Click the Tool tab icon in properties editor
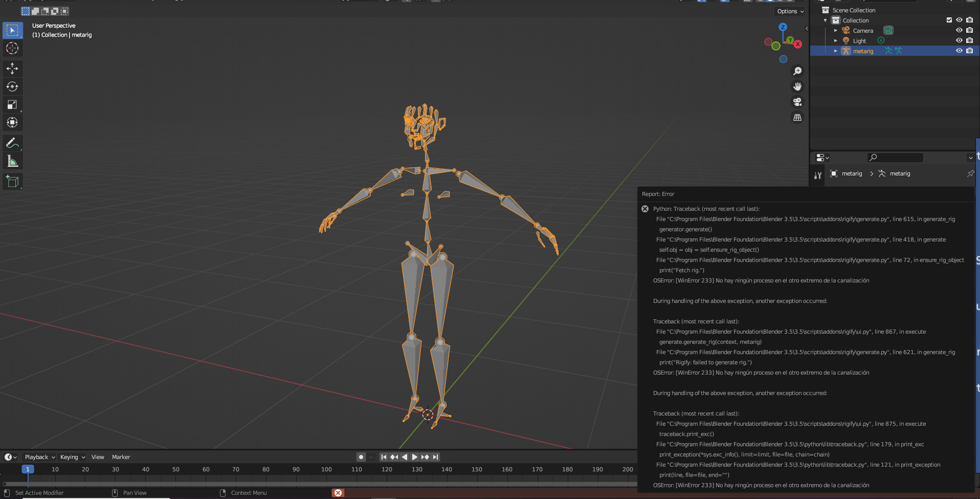This screenshot has width=980, height=499. coord(818,176)
